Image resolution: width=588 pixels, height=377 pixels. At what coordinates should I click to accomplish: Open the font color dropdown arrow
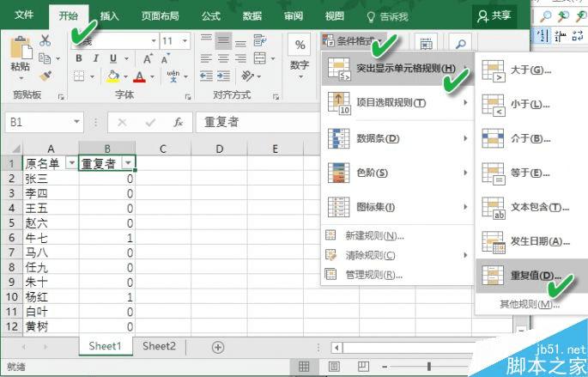152,76
